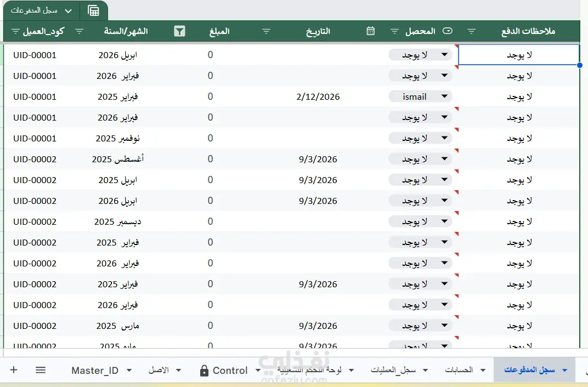This screenshot has width=588, height=387.
Task: Click the active green filter on المبلغ column
Action: 179,31
